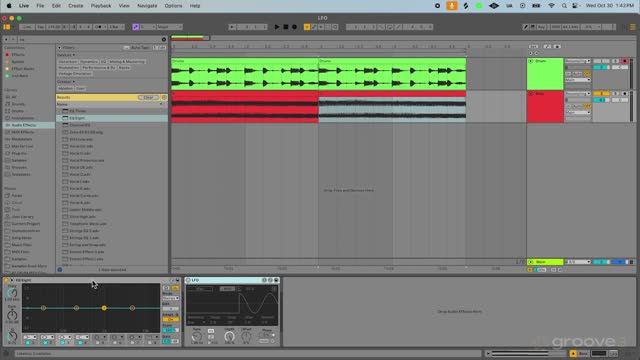Clear the browser search field with X

[x=164, y=39]
